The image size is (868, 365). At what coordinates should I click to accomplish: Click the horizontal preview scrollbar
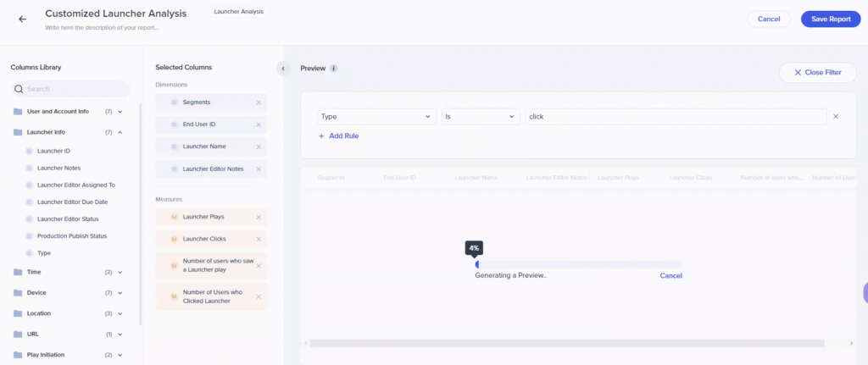567,343
